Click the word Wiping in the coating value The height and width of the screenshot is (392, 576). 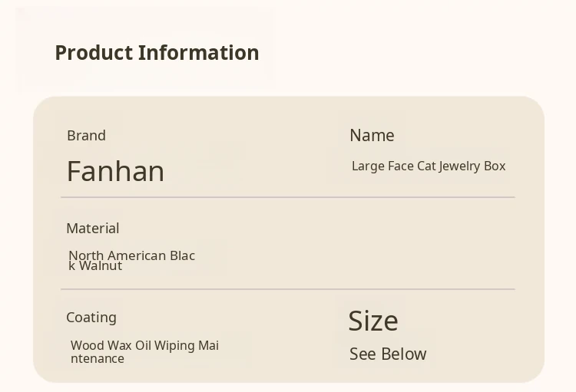click(x=174, y=345)
